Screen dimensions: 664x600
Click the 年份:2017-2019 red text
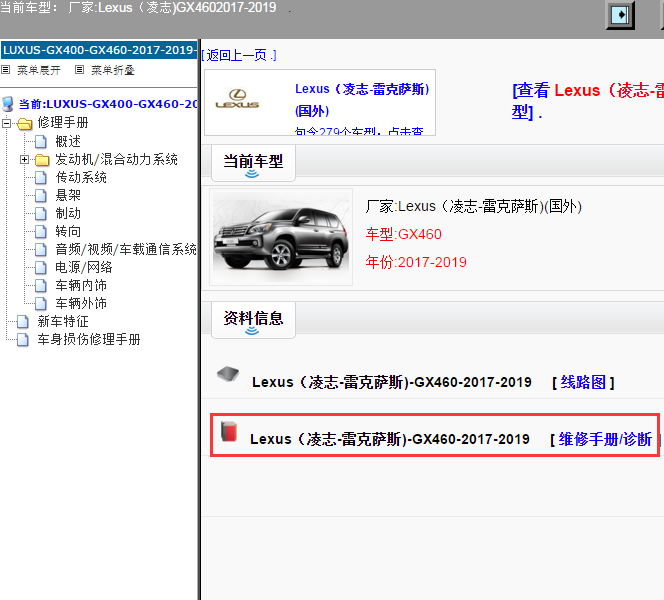[x=416, y=263]
